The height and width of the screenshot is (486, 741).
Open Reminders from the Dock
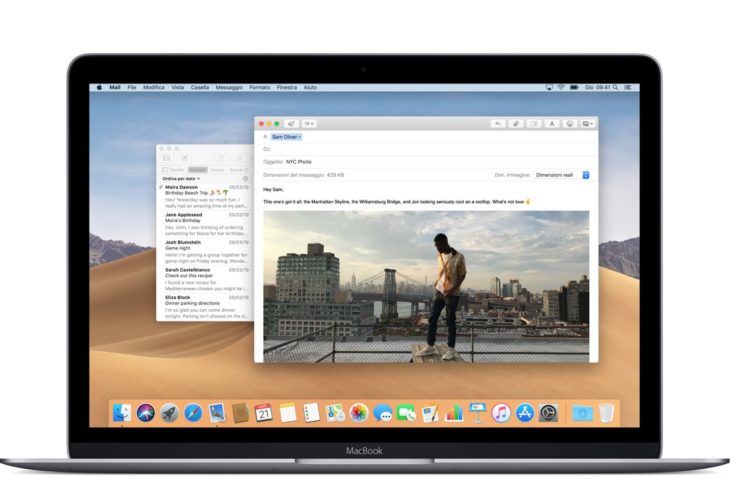click(x=311, y=413)
